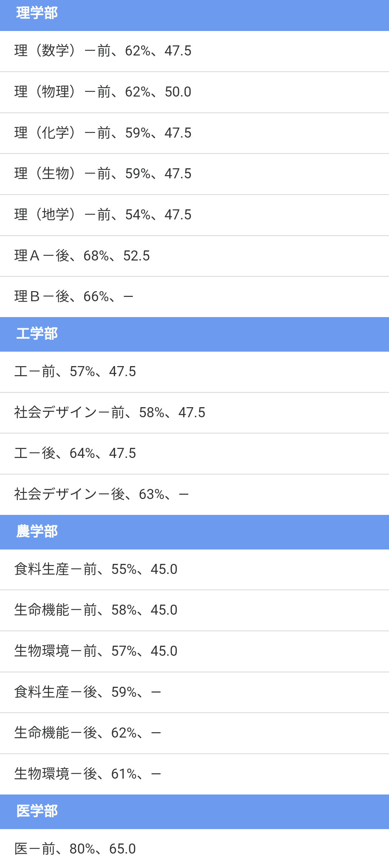Select the 理（地学）－前 54% row

click(x=194, y=215)
